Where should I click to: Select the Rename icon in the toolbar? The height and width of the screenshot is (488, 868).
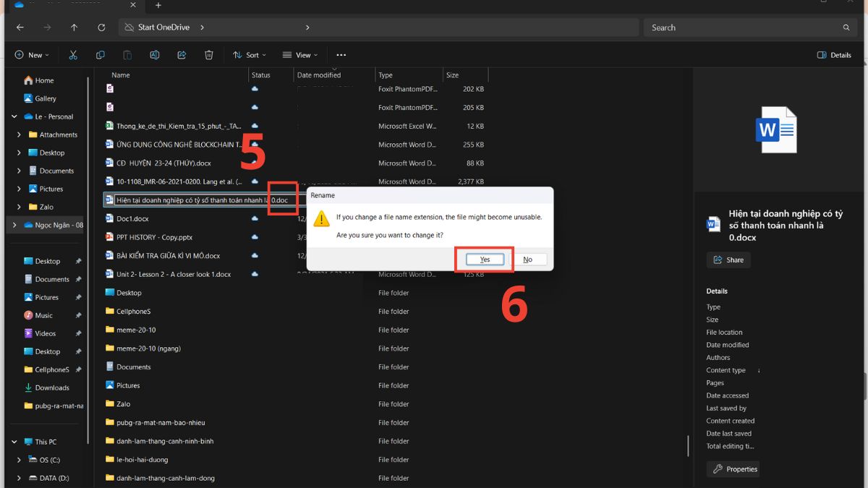pos(154,54)
